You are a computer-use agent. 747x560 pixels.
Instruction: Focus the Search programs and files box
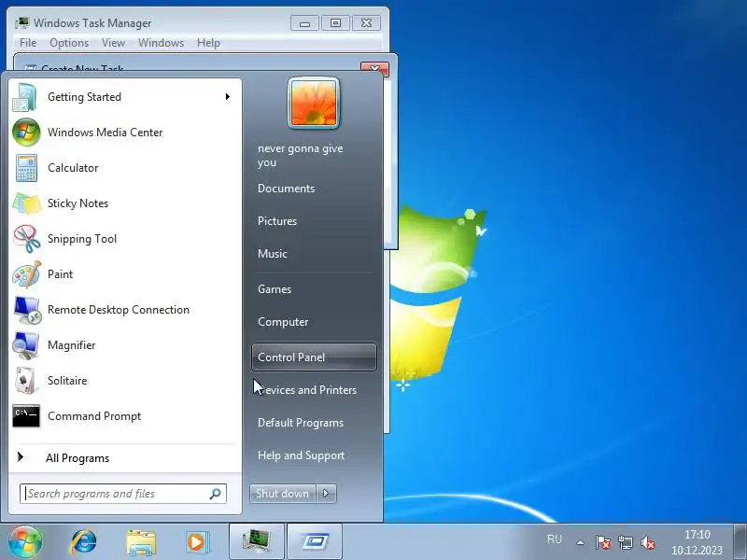pos(123,494)
